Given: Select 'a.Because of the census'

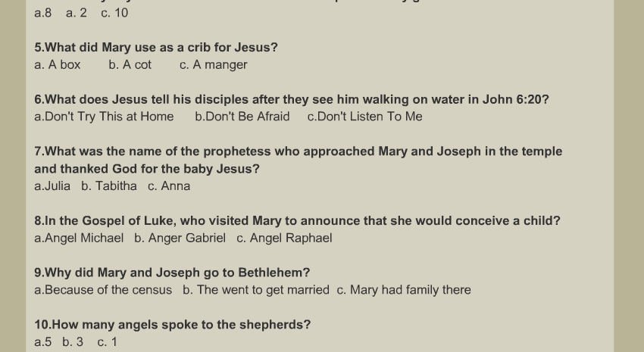Looking at the screenshot, I should (103, 290).
